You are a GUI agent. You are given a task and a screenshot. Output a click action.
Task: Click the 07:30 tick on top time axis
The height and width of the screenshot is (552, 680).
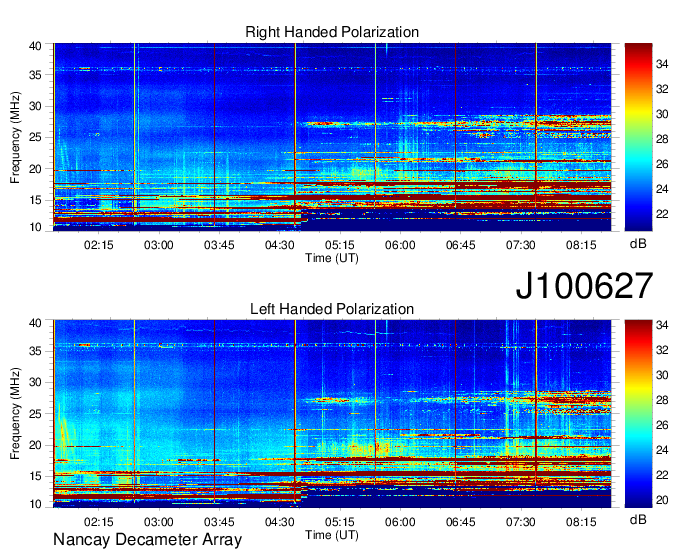click(520, 245)
